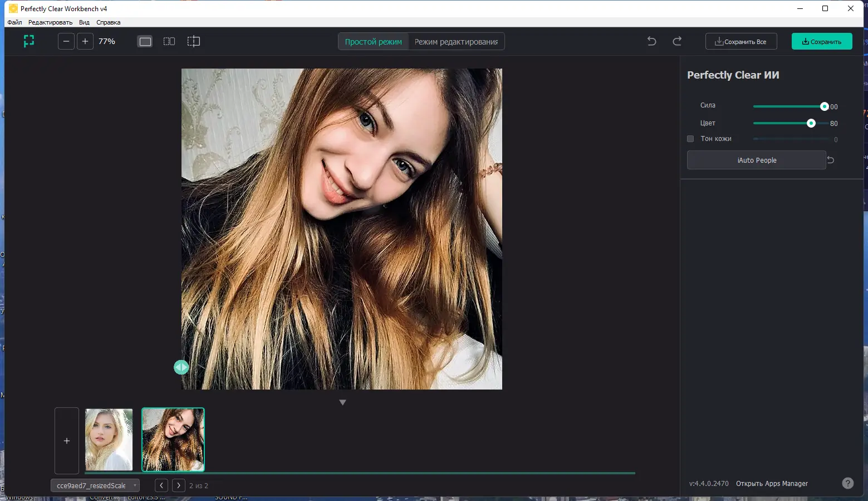868x501 pixels.
Task: Open the Файл menu
Action: pos(14,22)
